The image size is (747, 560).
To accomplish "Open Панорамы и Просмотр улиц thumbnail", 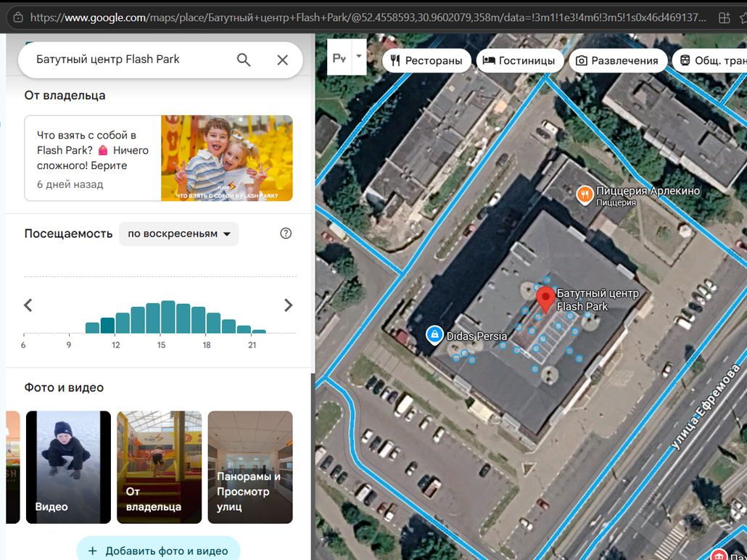I will (x=250, y=467).
